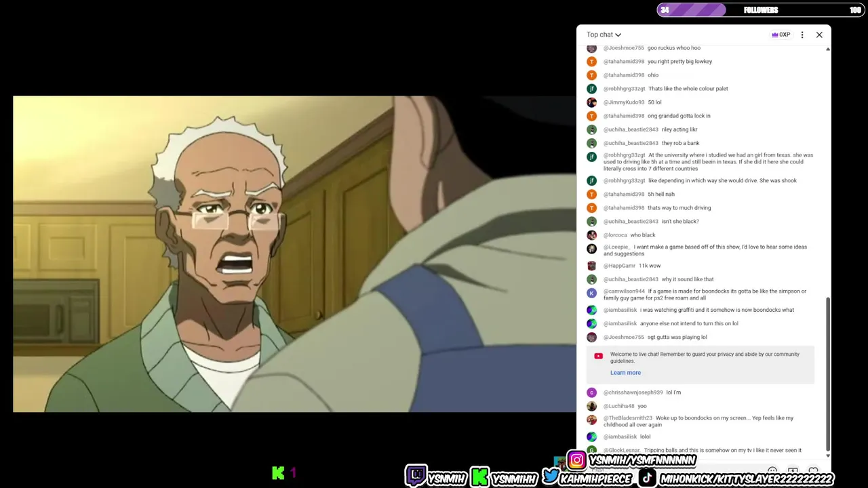Click the camwilson944 avatar

coord(591,293)
